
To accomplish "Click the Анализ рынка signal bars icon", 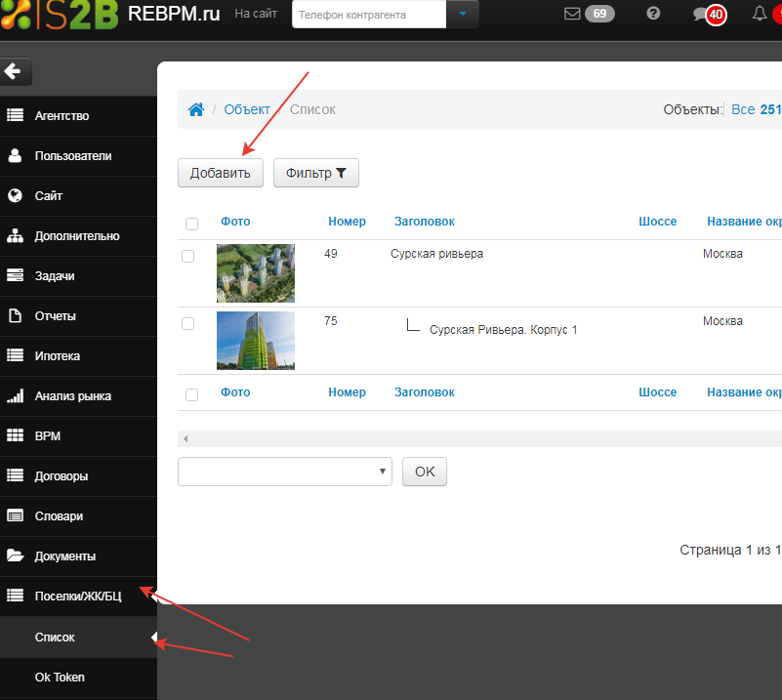I will coord(15,395).
